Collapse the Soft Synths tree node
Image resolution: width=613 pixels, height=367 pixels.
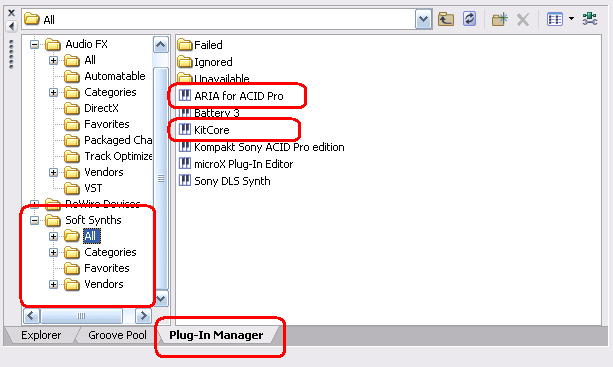[34, 220]
